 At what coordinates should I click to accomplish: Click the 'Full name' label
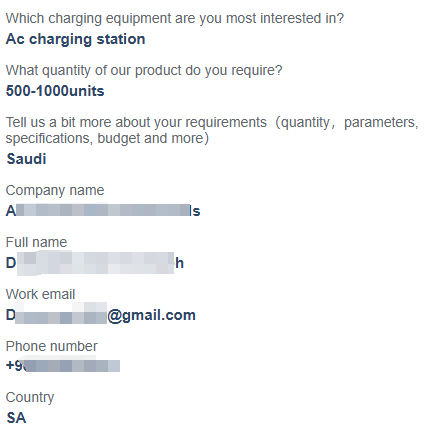[36, 242]
